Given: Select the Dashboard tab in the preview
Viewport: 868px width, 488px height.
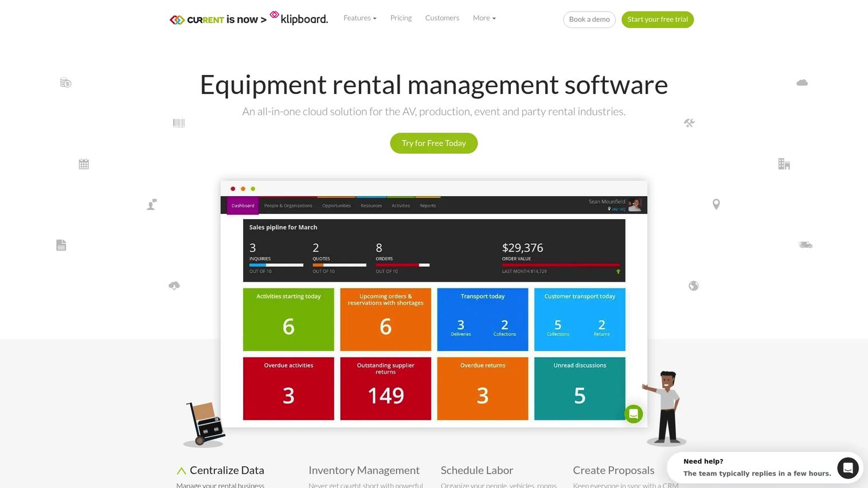Looking at the screenshot, I should tap(243, 205).
